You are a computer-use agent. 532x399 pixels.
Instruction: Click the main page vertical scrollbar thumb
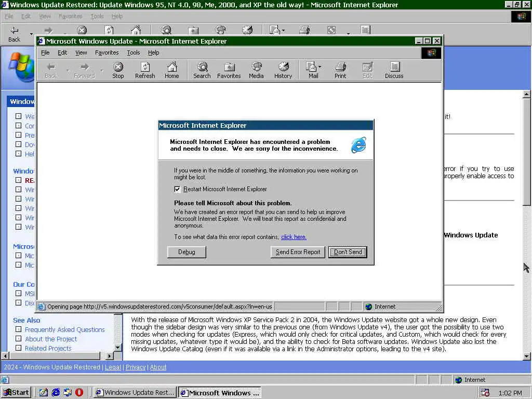pyautogui.click(x=527, y=152)
